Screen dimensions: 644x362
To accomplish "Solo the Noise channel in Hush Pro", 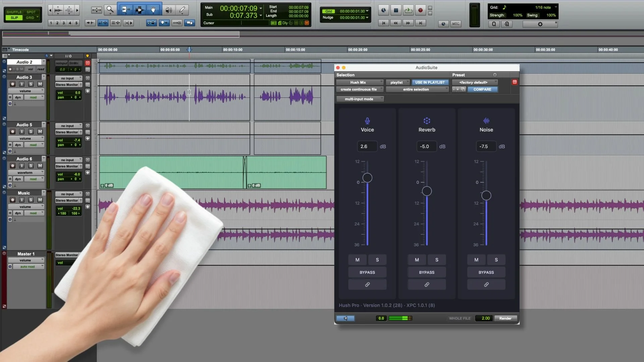I will (496, 260).
